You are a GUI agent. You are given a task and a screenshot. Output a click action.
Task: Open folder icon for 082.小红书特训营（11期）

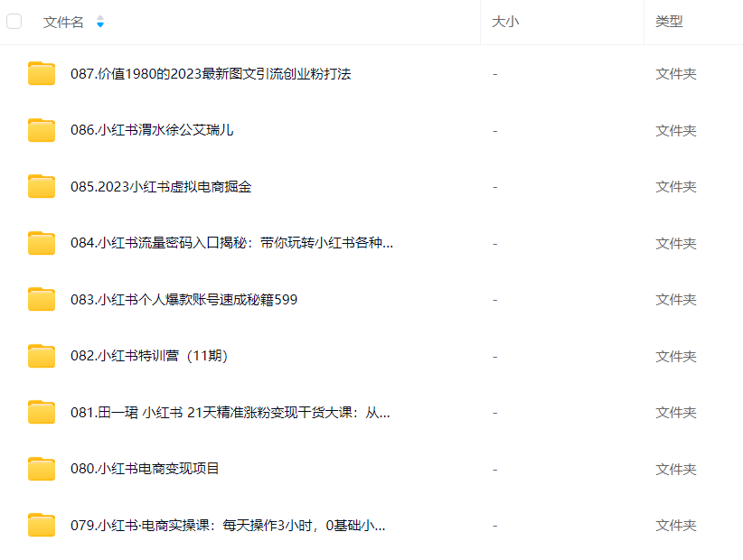pyautogui.click(x=42, y=356)
